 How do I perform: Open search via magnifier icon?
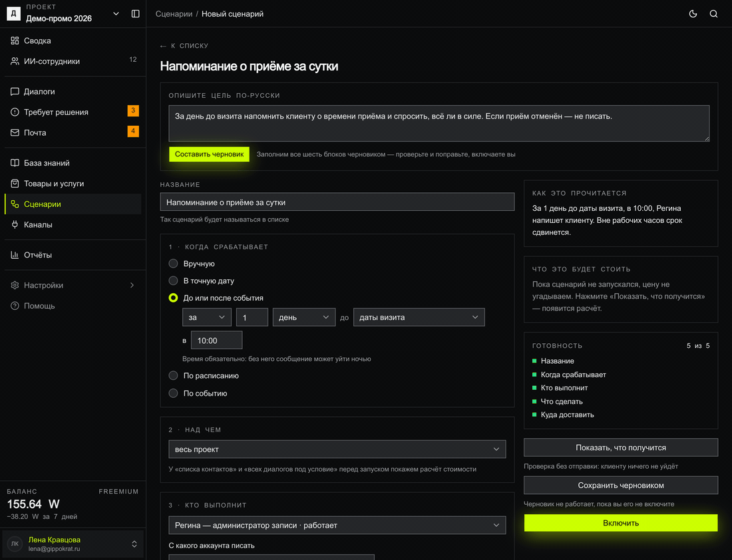714,14
